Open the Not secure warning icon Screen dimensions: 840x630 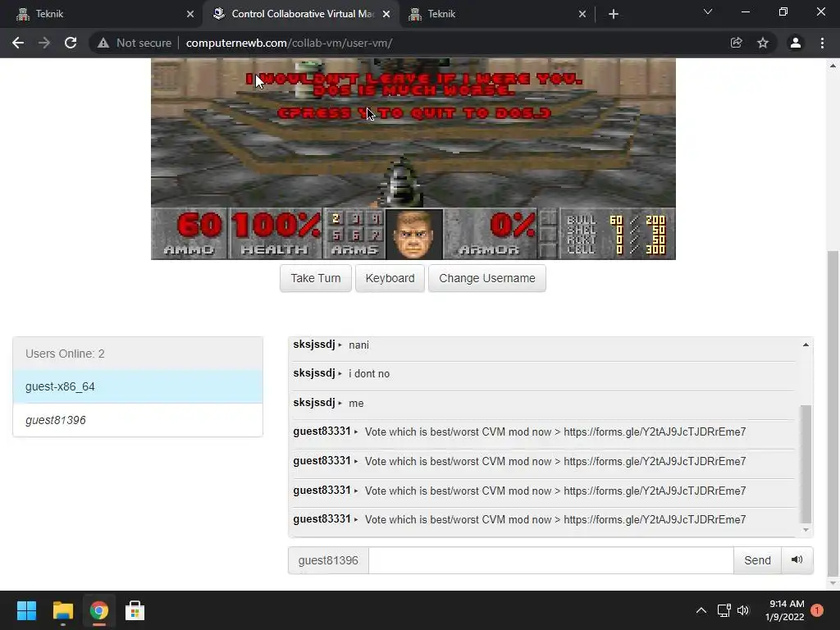pyautogui.click(x=103, y=43)
